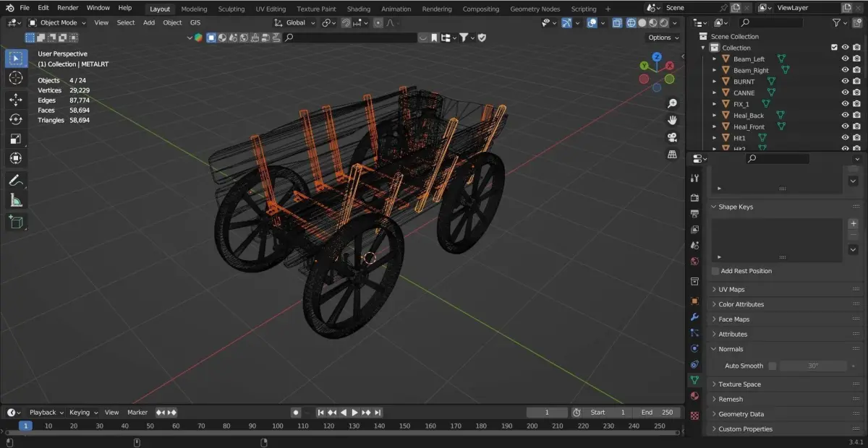This screenshot has width=868, height=448.
Task: Click the pan view hand icon
Action: 672,120
